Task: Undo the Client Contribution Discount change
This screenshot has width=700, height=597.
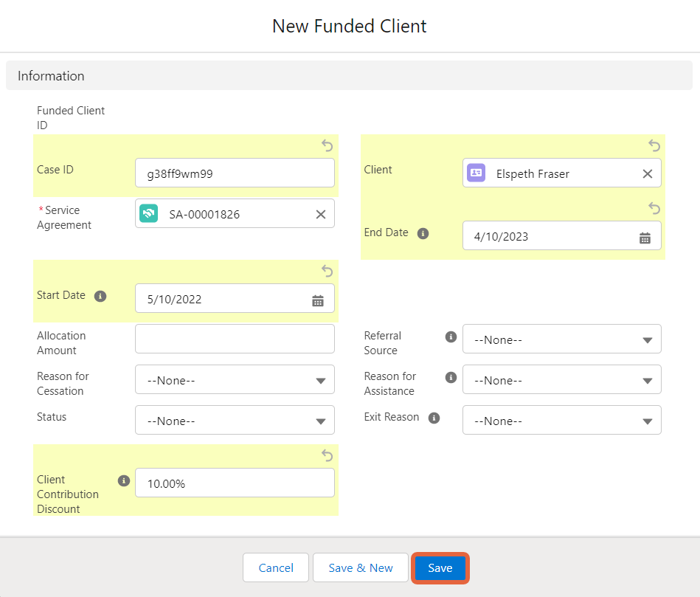Action: pos(328,455)
